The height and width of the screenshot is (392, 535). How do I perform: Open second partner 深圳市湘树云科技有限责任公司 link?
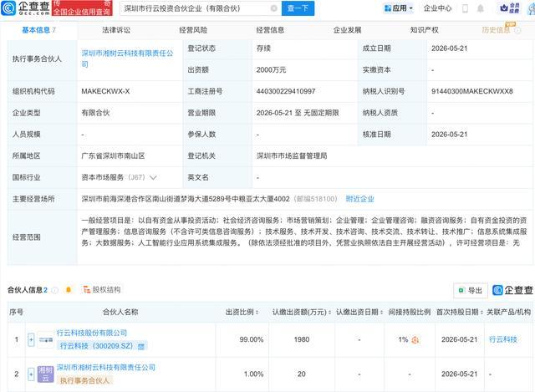[x=106, y=368]
